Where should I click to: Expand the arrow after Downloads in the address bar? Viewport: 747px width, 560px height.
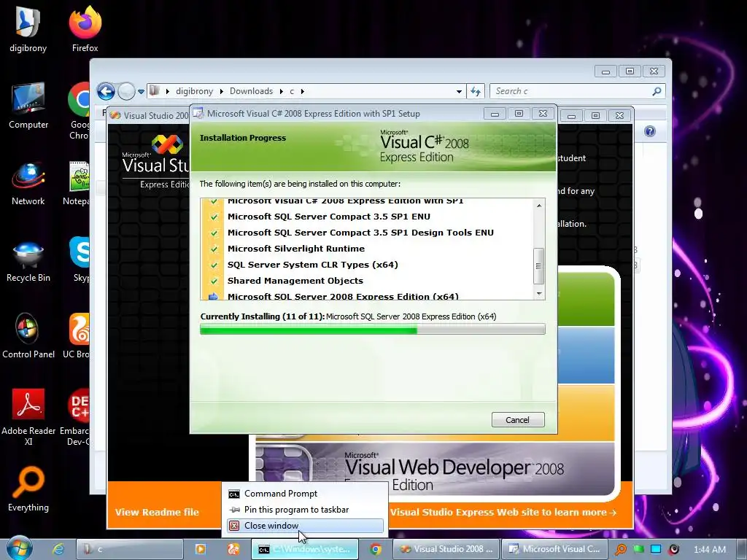pyautogui.click(x=281, y=91)
